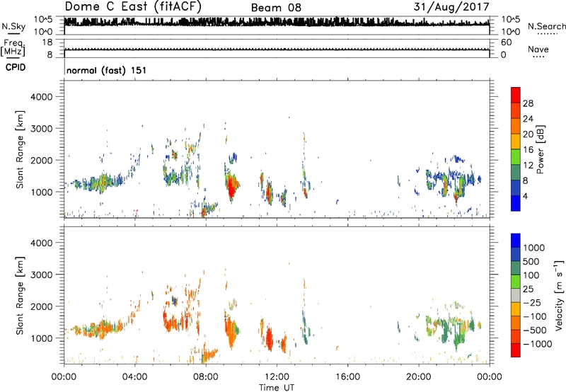Click the '-1000' velocity colorbar value
The height and width of the screenshot is (392, 566).
[538, 344]
